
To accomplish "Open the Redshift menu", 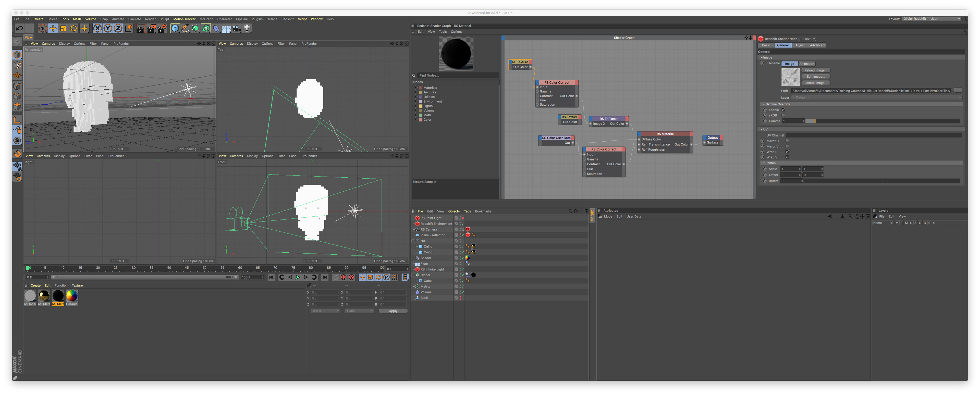I will coord(288,19).
